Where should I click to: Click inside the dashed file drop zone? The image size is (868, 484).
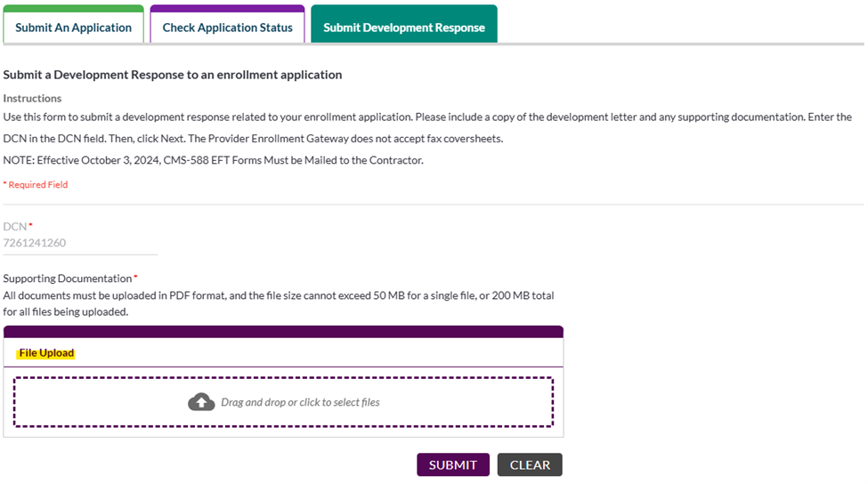283,402
